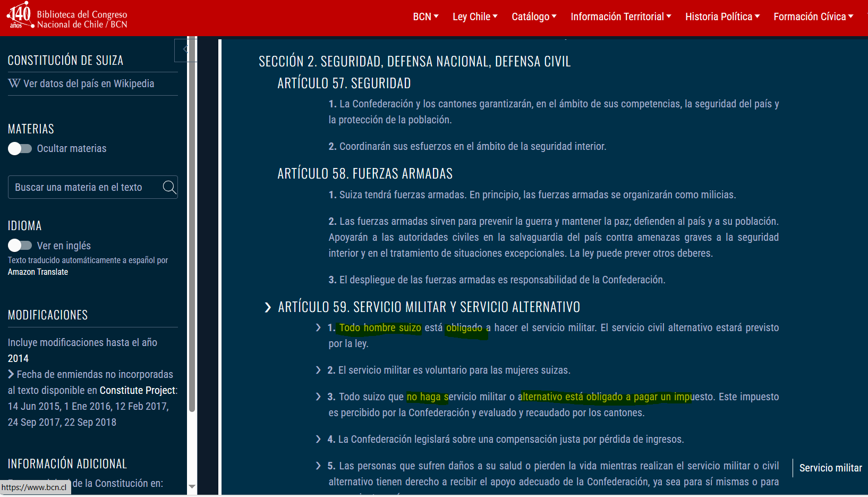
Task: Open the Historia Política menu
Action: click(722, 16)
